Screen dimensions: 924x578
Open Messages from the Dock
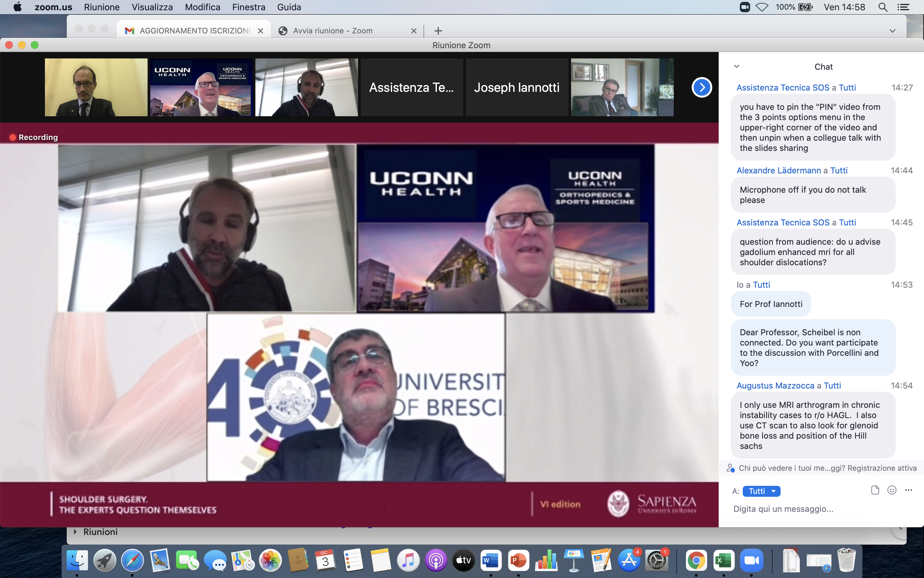tap(215, 561)
